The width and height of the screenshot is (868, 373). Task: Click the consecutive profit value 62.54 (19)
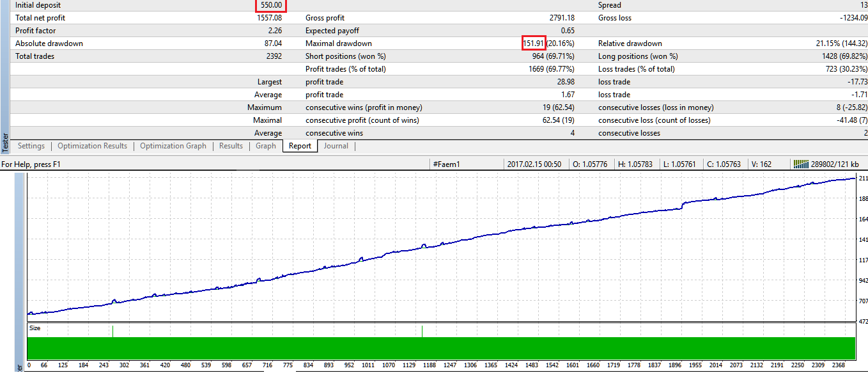click(559, 120)
